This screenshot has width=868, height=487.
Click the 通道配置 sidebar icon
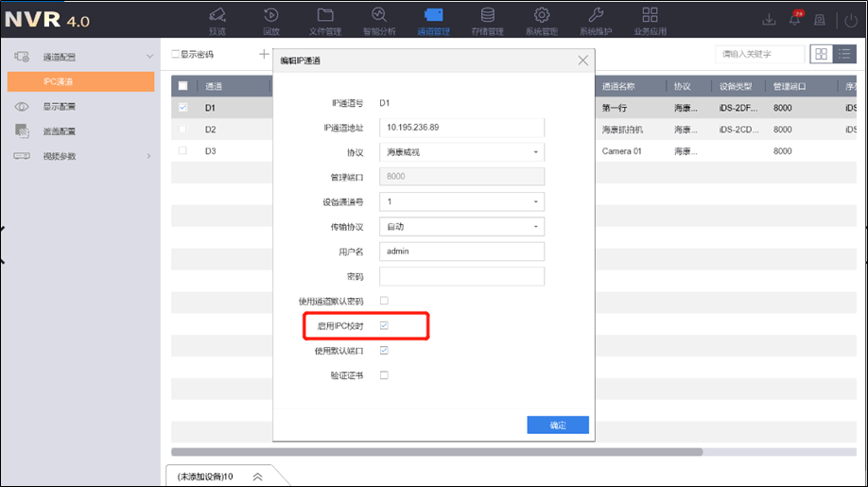pyautogui.click(x=22, y=57)
